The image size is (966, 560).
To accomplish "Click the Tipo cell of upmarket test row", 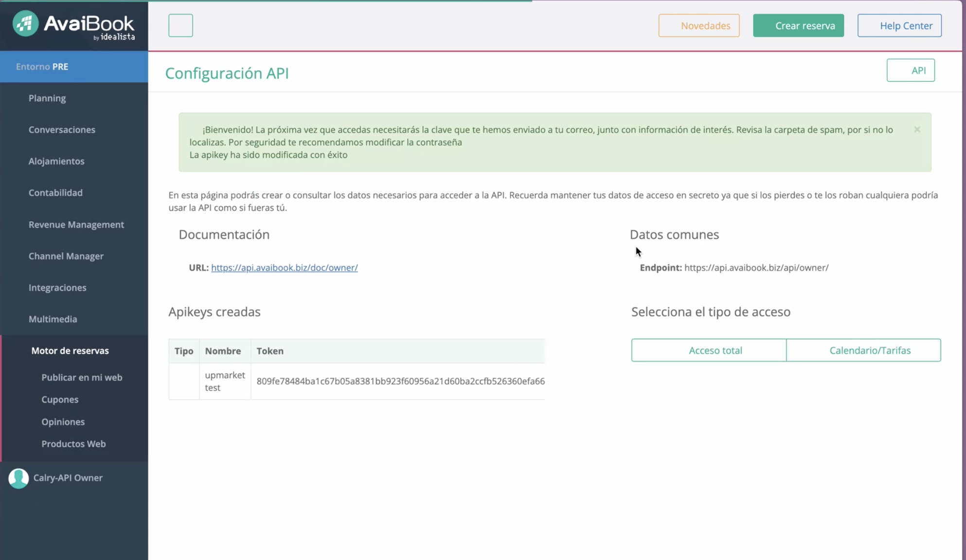I will click(184, 381).
